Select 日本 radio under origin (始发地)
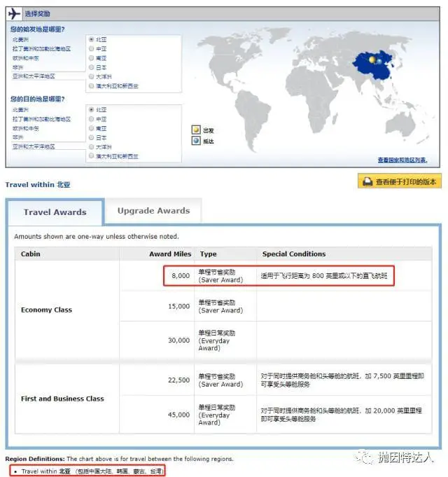The width and height of the screenshot is (448, 477). [x=91, y=67]
